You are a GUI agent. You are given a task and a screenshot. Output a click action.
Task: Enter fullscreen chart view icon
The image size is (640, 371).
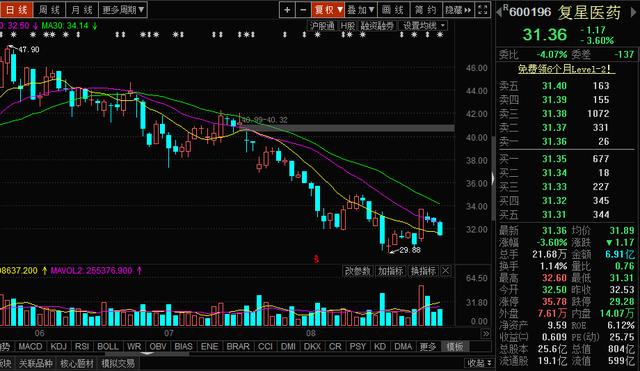482,10
